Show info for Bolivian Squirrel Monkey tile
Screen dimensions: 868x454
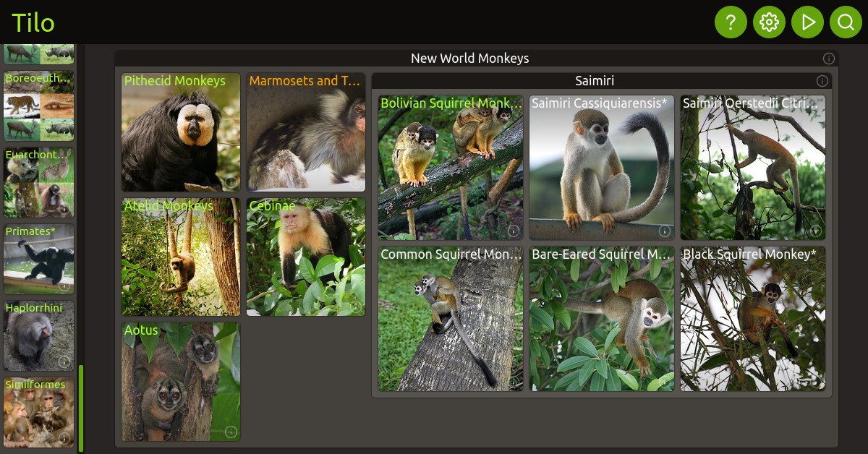[514, 231]
